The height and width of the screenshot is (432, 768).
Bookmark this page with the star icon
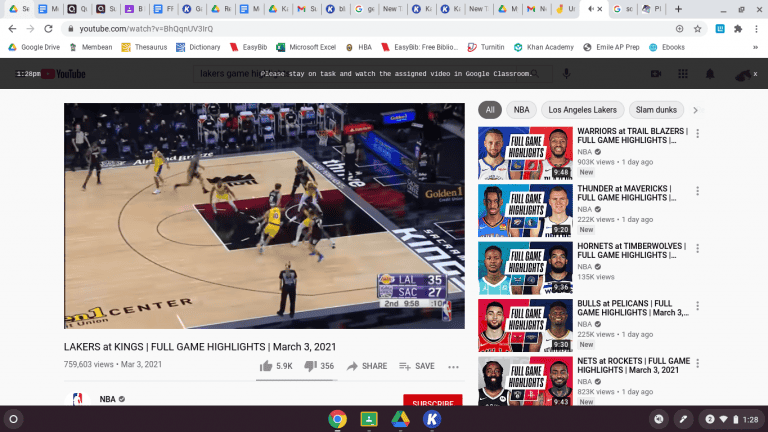[697, 29]
